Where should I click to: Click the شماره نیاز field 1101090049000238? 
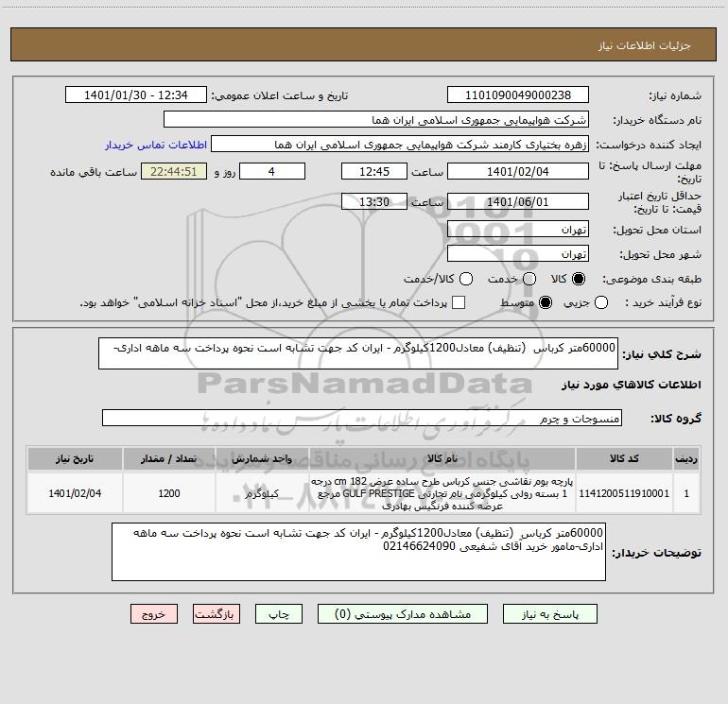pyautogui.click(x=518, y=95)
